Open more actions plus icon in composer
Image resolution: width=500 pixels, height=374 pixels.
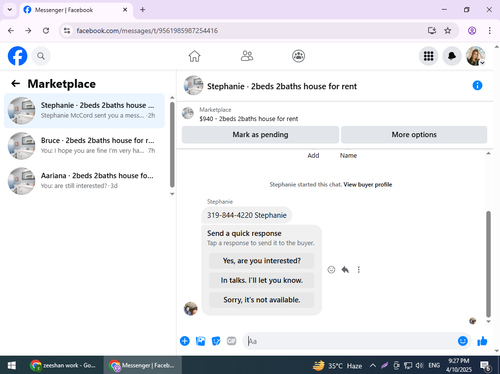(x=185, y=341)
